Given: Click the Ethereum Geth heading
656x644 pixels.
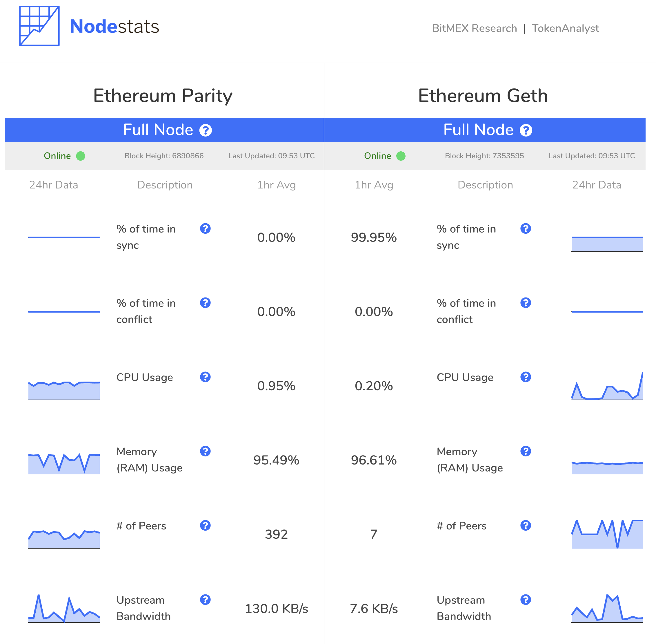Looking at the screenshot, I should pos(483,96).
